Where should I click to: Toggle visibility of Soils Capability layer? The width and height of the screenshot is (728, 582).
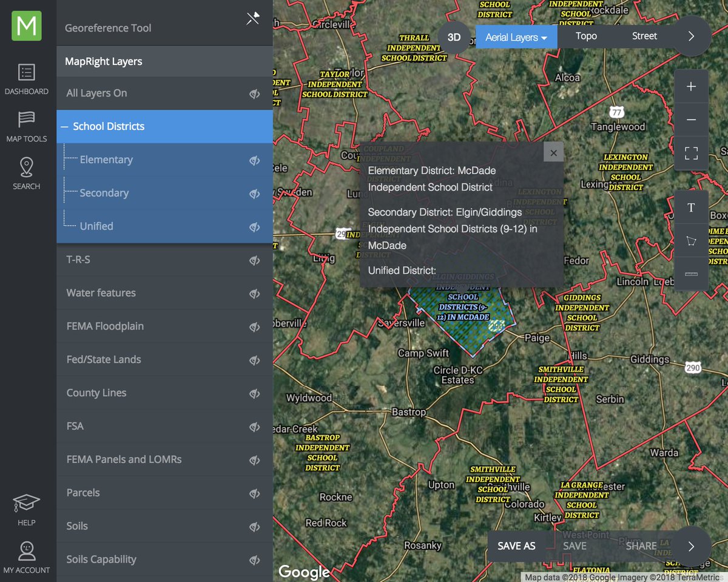click(x=255, y=560)
